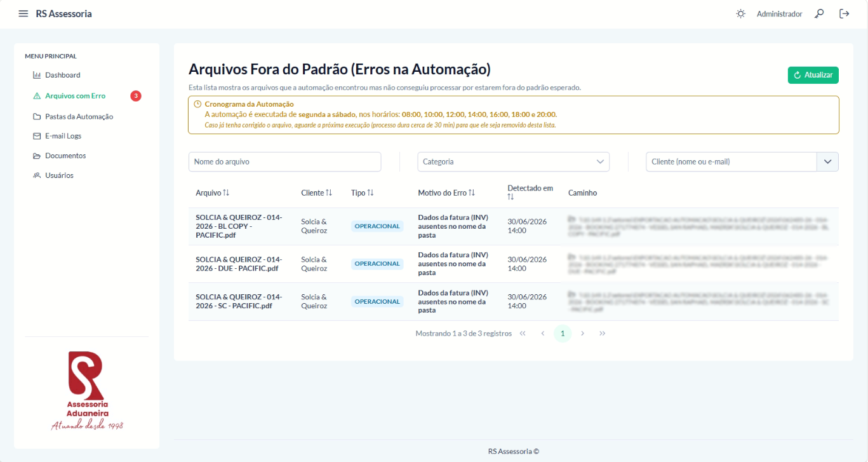Toggle the light theme sun icon
The image size is (868, 462).
pos(740,13)
